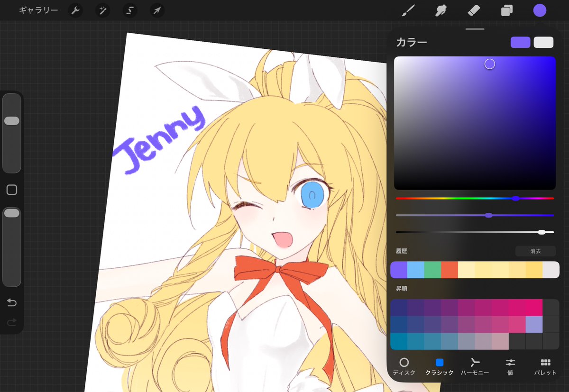
Task: Open the 値 color values tab
Action: 510,366
